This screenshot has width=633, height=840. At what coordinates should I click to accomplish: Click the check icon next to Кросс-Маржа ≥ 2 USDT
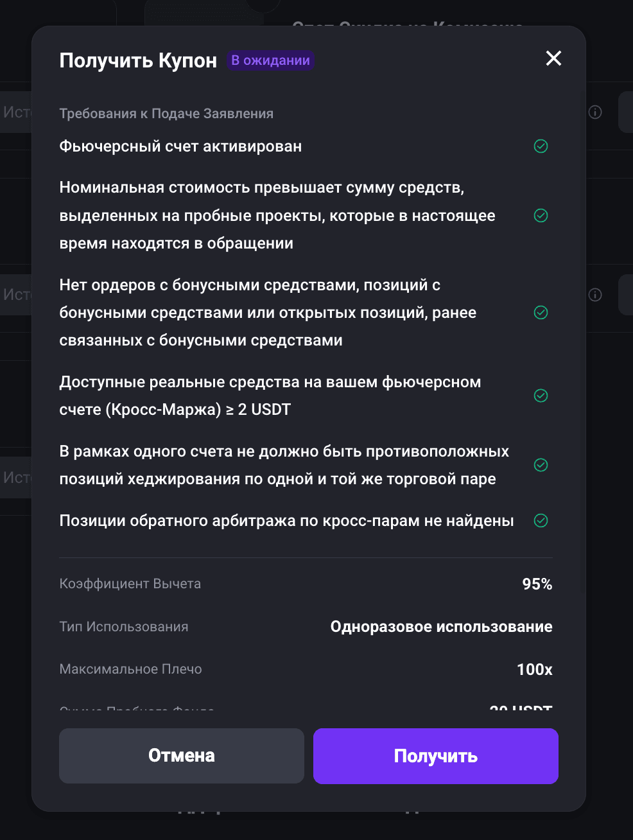tap(541, 396)
